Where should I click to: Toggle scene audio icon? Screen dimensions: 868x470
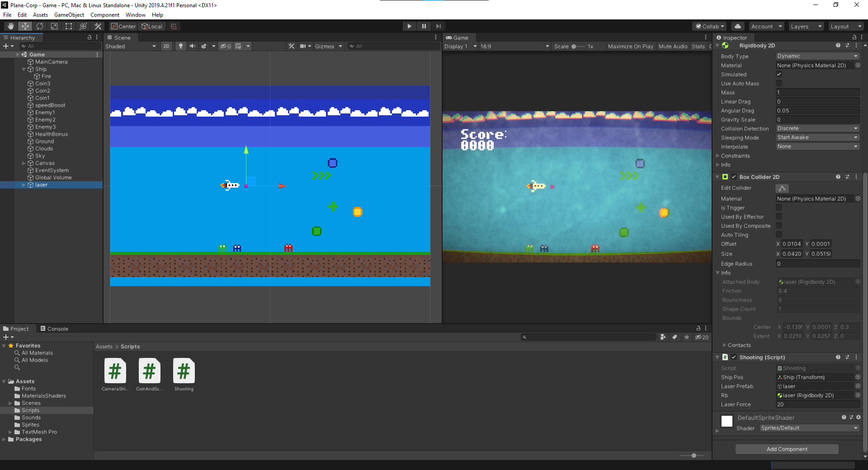[193, 46]
